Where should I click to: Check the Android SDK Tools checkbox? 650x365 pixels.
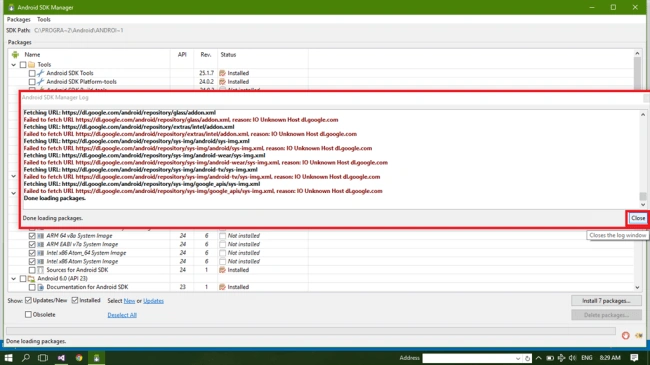[x=32, y=73]
